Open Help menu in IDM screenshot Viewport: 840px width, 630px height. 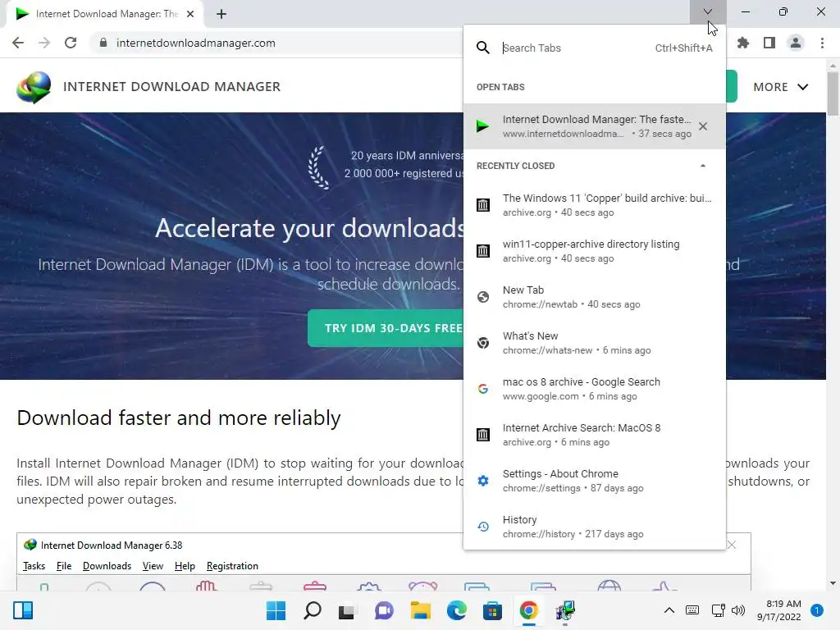click(185, 566)
